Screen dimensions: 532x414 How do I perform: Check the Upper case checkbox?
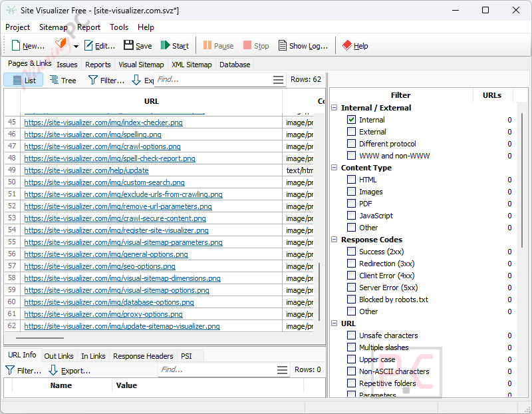pyautogui.click(x=352, y=359)
